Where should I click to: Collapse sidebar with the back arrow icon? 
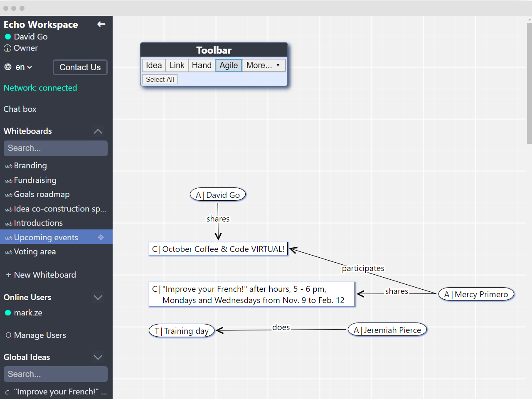[101, 24]
